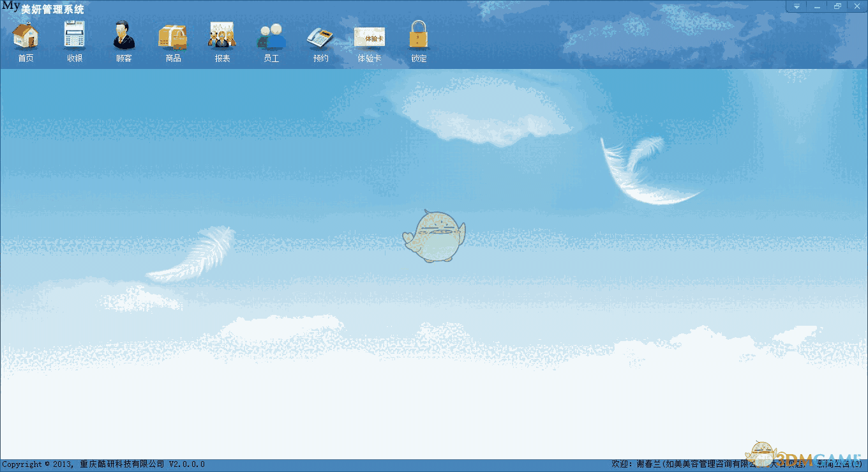Click the Copyright 重庆酷研科技有限公司 V2.0.0.0 text
Screen dimensions: 868x472
[x=103, y=464]
